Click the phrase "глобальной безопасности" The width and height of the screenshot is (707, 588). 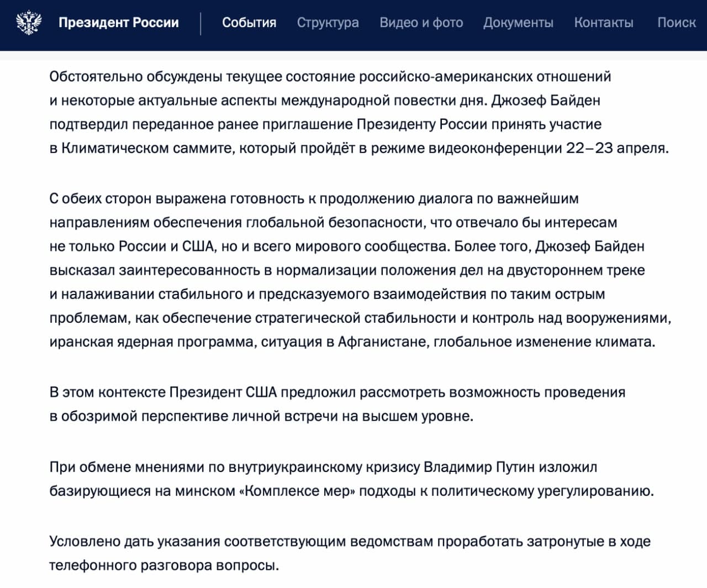pyautogui.click(x=335, y=223)
